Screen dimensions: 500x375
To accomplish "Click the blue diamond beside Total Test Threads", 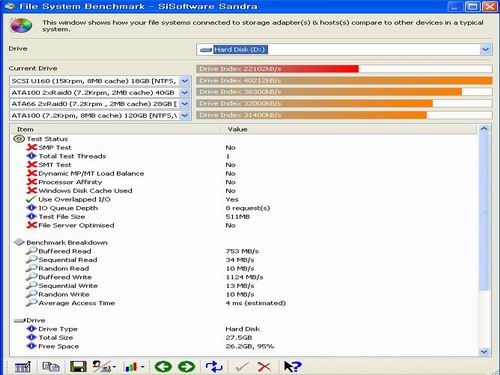I will 31,156.
